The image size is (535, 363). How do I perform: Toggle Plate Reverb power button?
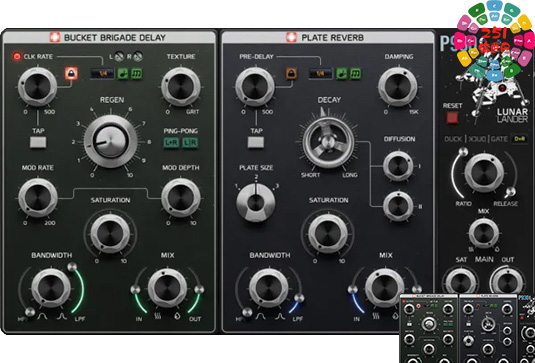coord(291,37)
